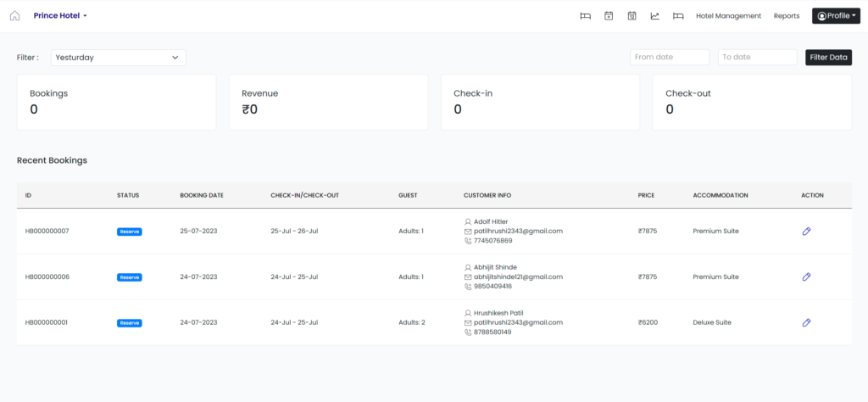Image resolution: width=868 pixels, height=402 pixels.
Task: Click the To date input field
Action: (x=757, y=58)
